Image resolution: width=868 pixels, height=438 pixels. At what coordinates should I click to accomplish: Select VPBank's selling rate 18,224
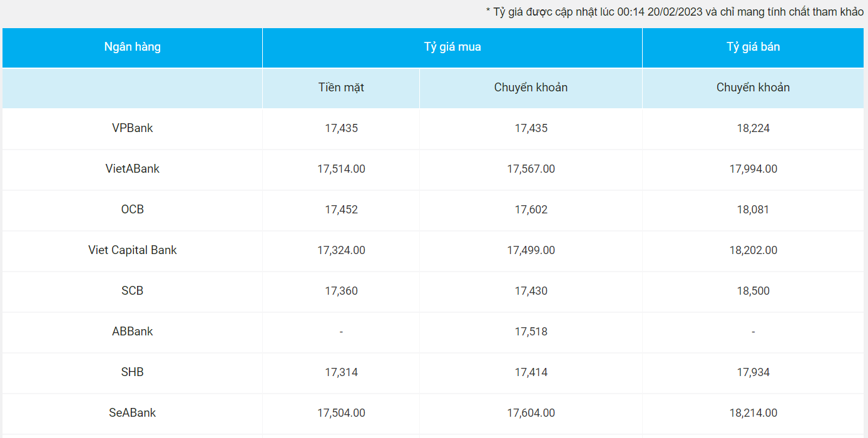753,128
